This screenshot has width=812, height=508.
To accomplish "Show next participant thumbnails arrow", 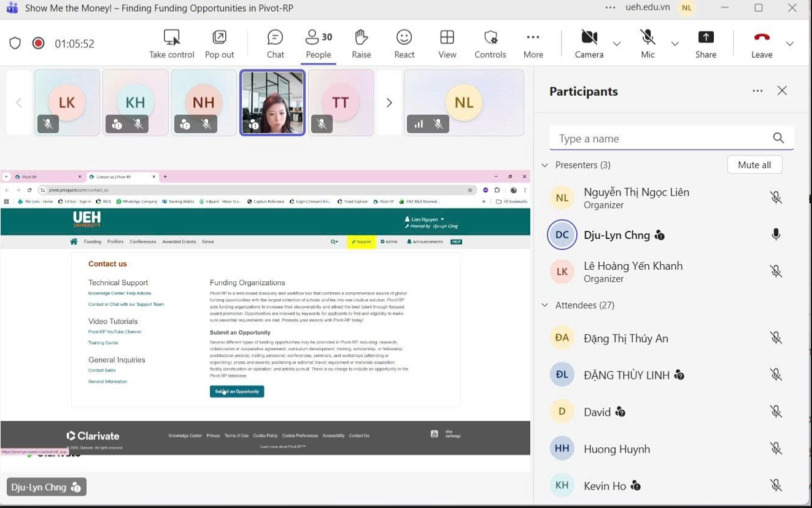I will tap(389, 103).
